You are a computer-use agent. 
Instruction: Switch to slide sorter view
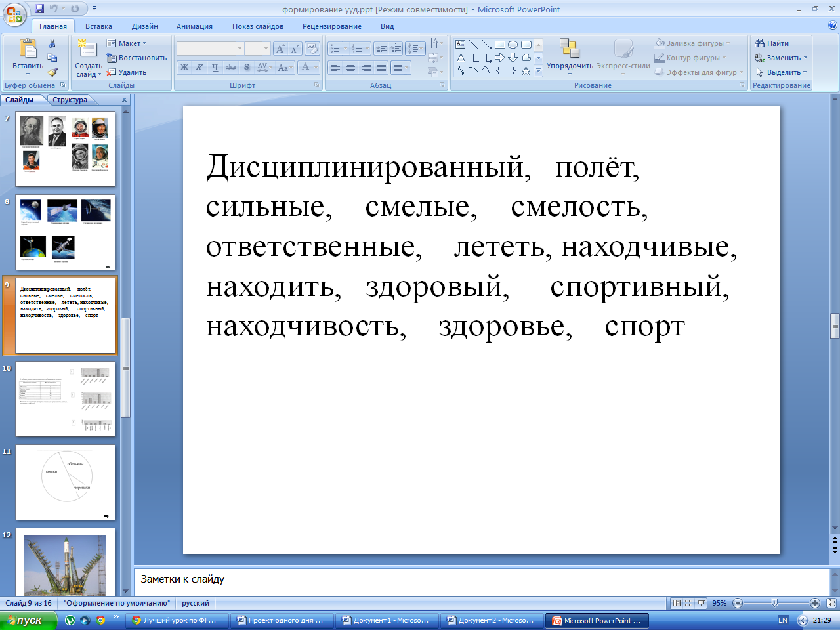689,603
